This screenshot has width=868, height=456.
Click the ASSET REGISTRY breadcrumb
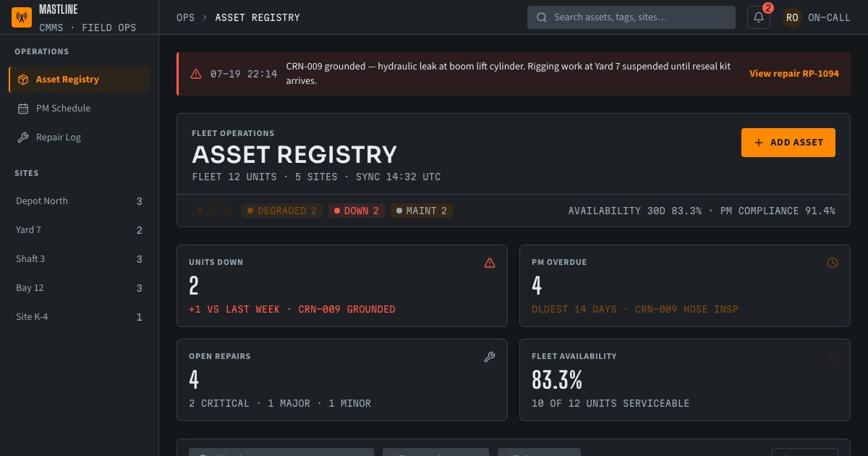pos(258,17)
